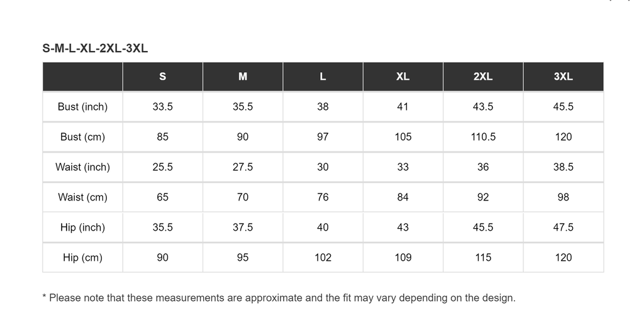Click the S-M-L-XL-2XL-3XL table heading
The width and height of the screenshot is (644, 328).
pyautogui.click(x=95, y=48)
